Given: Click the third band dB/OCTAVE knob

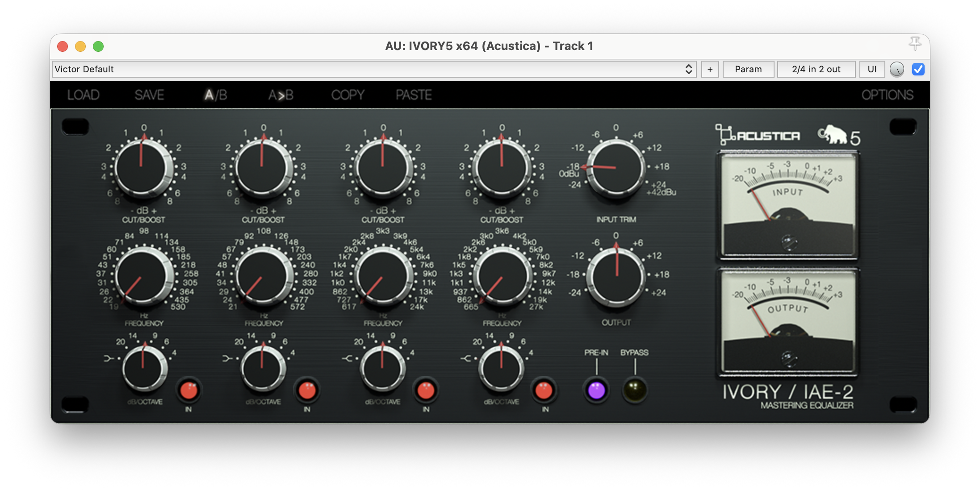Looking at the screenshot, I should point(382,368).
